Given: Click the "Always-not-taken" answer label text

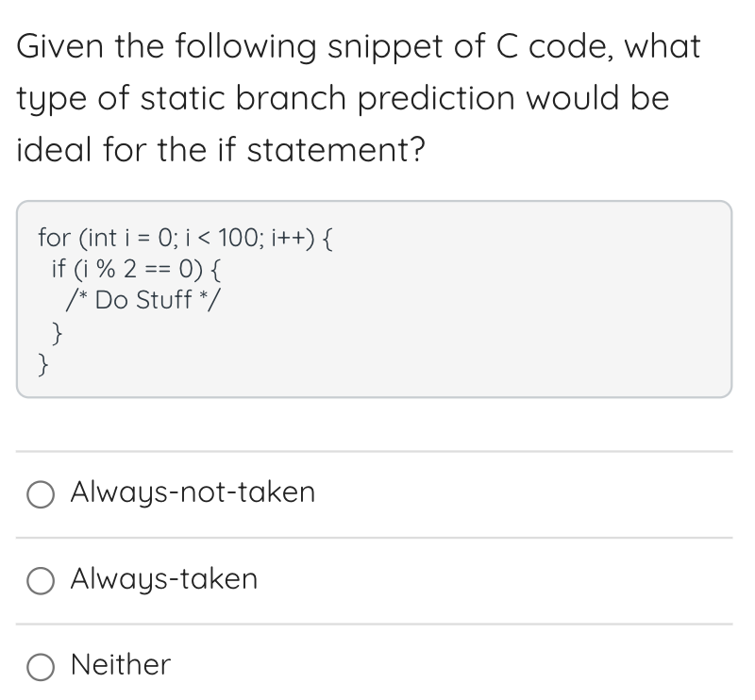Looking at the screenshot, I should pos(193,492).
